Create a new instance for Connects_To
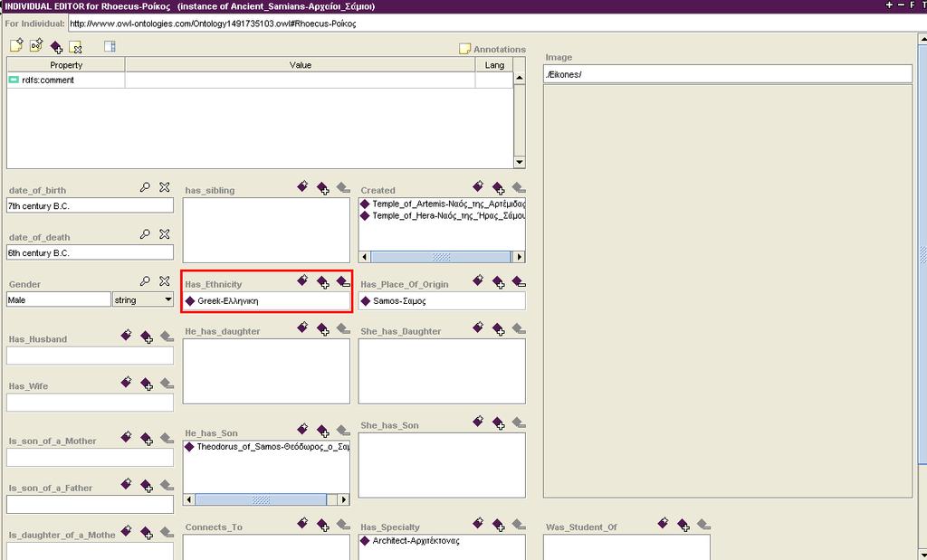 click(302, 524)
